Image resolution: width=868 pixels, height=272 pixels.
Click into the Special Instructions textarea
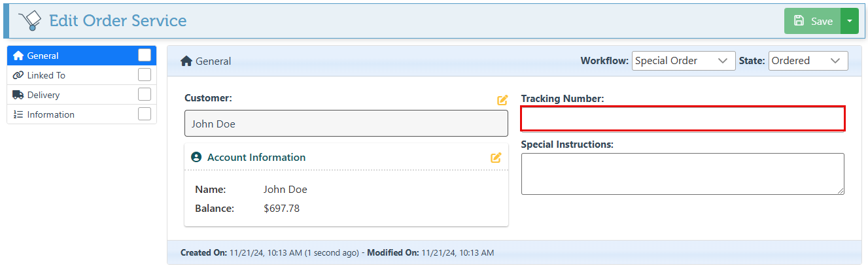coord(682,174)
